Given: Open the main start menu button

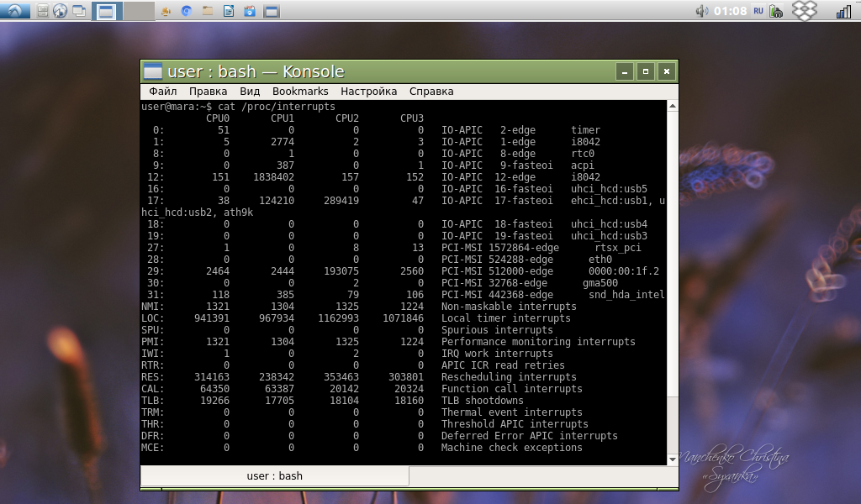Looking at the screenshot, I should (15, 10).
